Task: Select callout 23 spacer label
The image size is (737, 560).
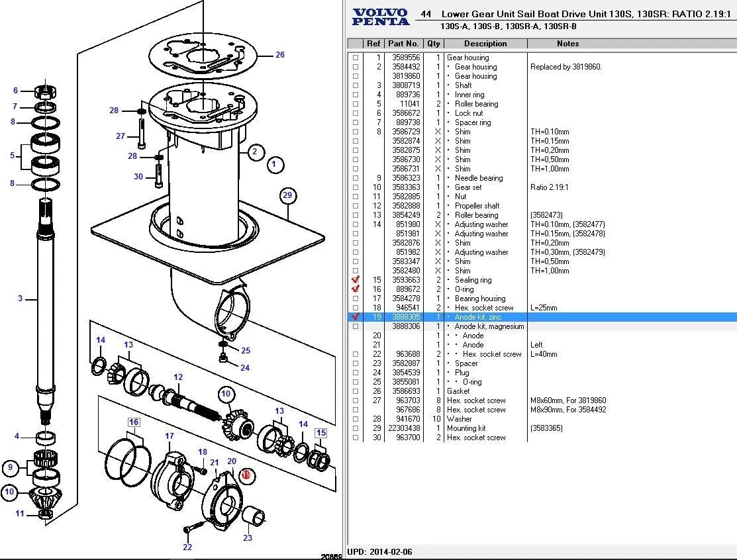Action: point(247,538)
